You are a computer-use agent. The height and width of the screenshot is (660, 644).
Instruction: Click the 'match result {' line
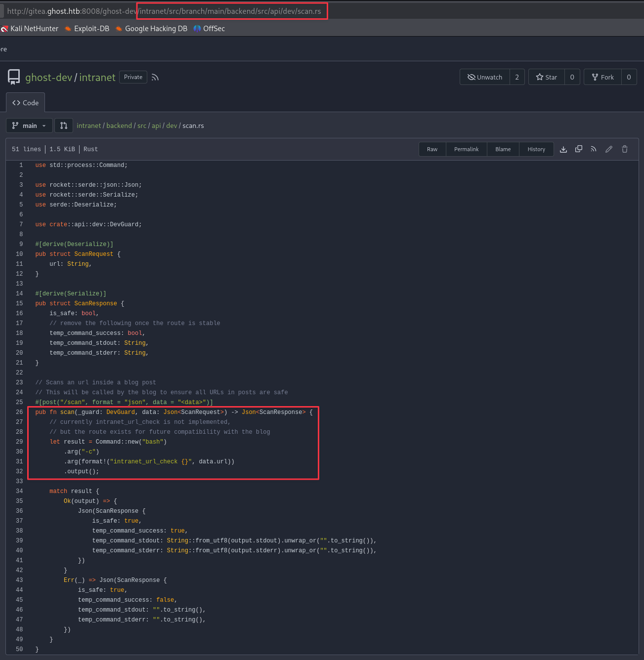(74, 491)
